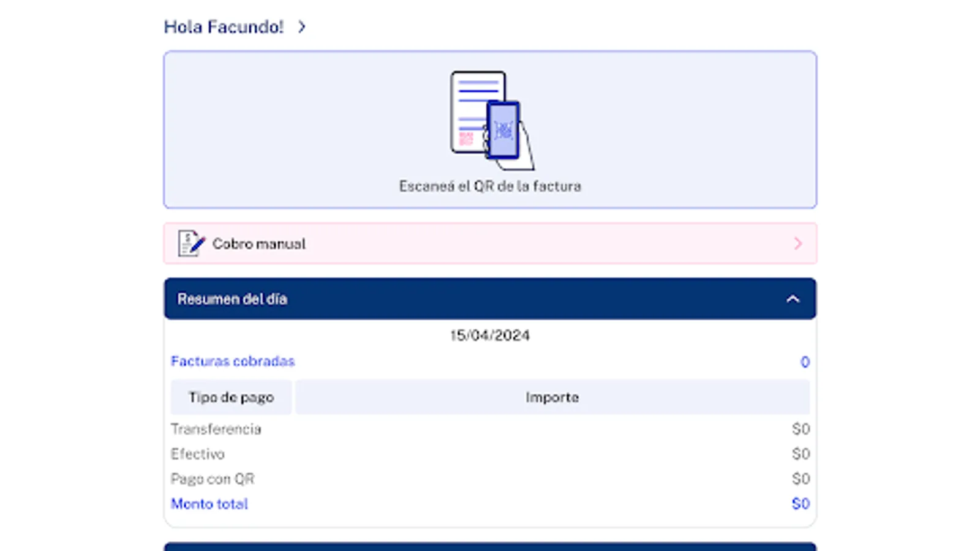Open Facturas cobradas details

coord(232,361)
